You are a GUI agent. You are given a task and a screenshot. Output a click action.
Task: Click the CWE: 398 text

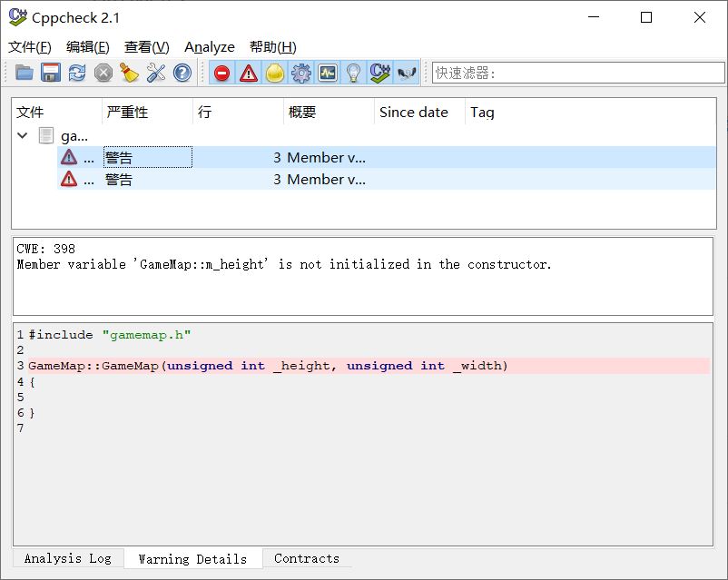coord(46,249)
